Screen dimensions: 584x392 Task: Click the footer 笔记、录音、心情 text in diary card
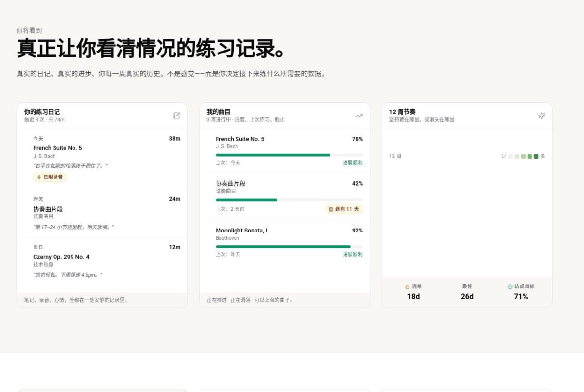click(76, 300)
